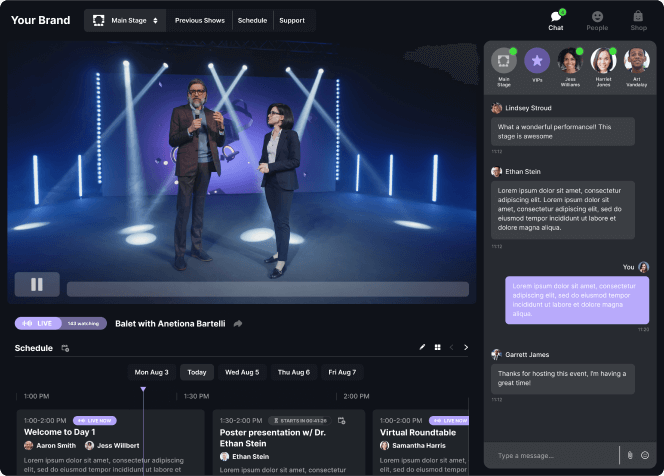Expand the Main Stage dropdown
Image resolution: width=664 pixels, height=476 pixels.
(125, 20)
